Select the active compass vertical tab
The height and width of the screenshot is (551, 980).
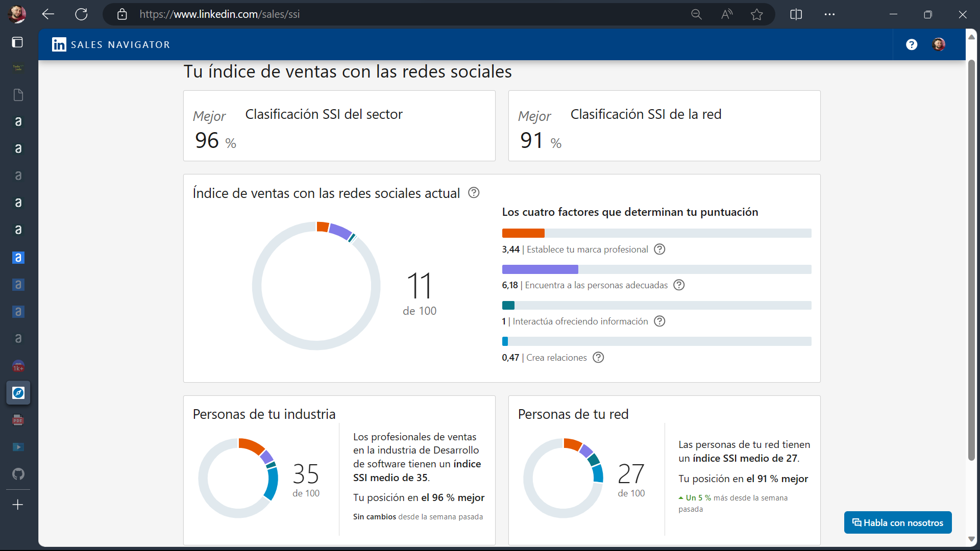[x=18, y=393]
